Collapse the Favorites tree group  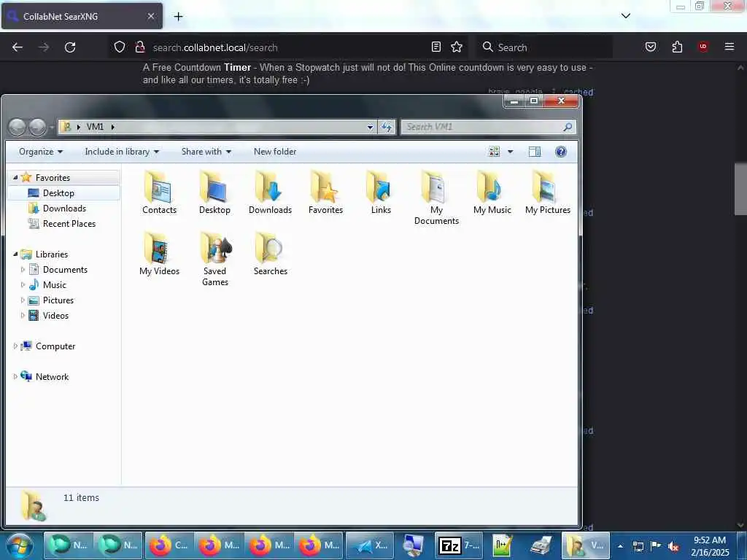[15, 178]
